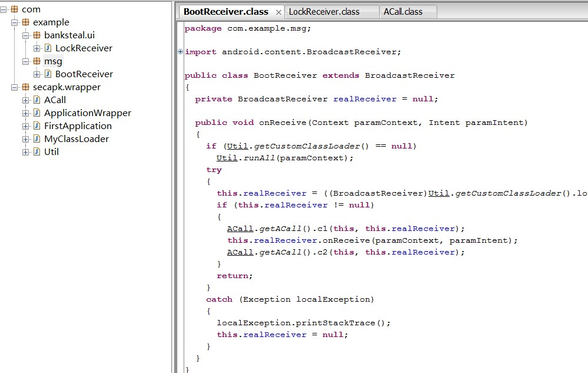Click the example package icon
The height and width of the screenshot is (373, 588).
click(x=25, y=22)
